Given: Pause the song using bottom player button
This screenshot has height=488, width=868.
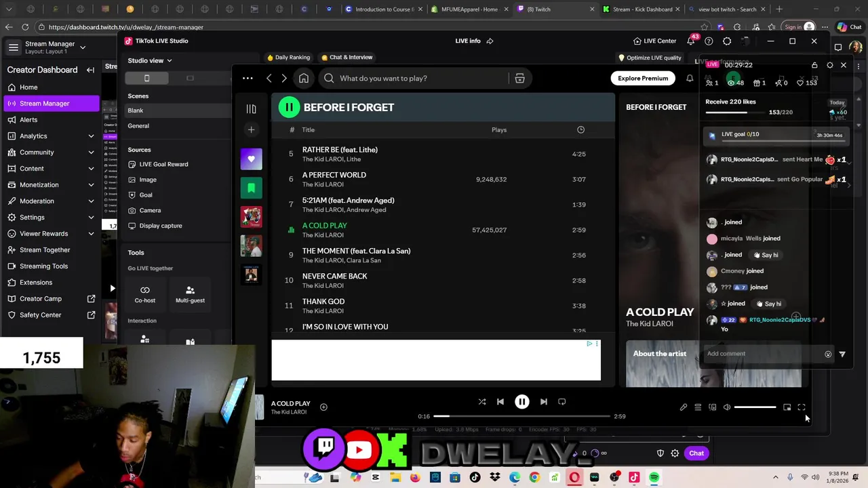Looking at the screenshot, I should pos(522,402).
